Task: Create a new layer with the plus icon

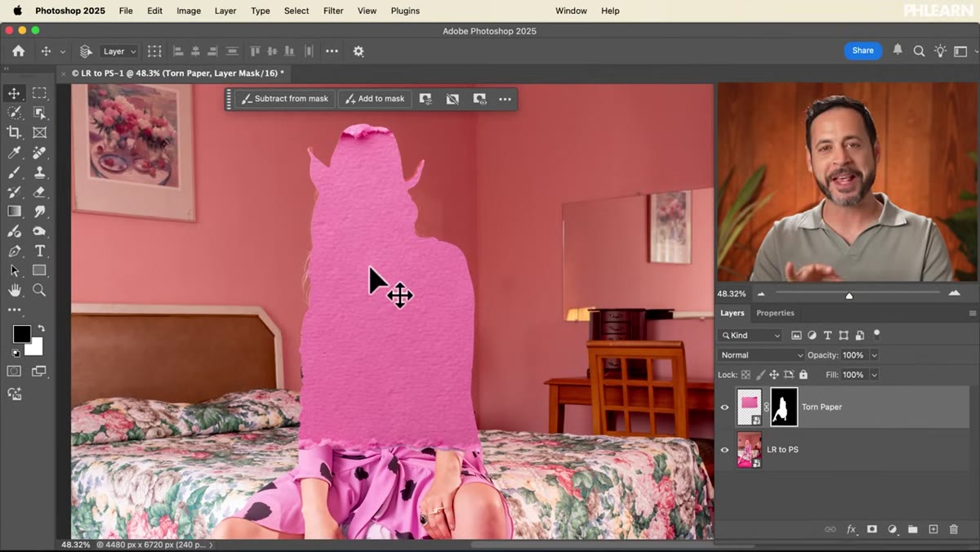Action: click(x=933, y=529)
